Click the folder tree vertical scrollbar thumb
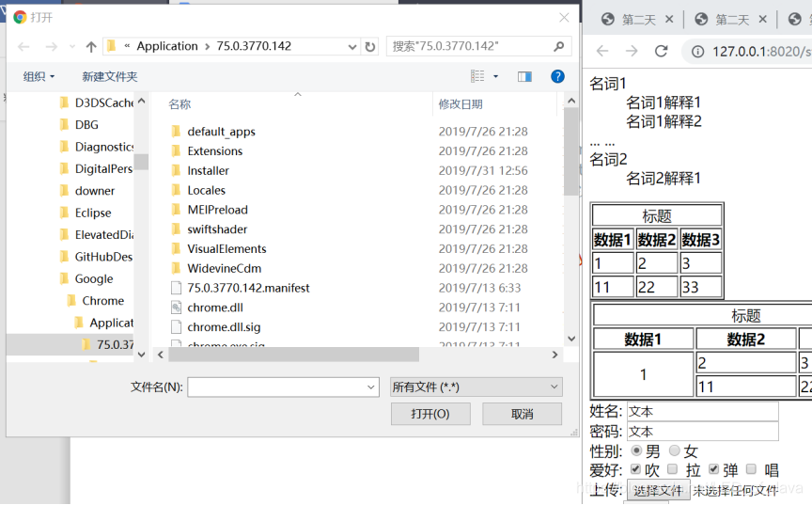Viewport: 812px width, 505px height. click(141, 162)
